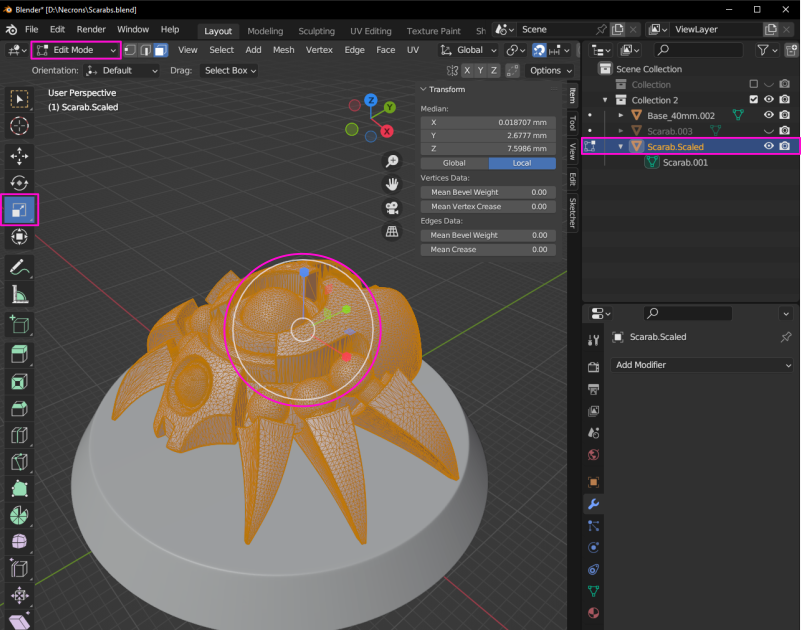This screenshot has height=630, width=801.
Task: Open the viewport Options button
Action: pyautogui.click(x=550, y=71)
